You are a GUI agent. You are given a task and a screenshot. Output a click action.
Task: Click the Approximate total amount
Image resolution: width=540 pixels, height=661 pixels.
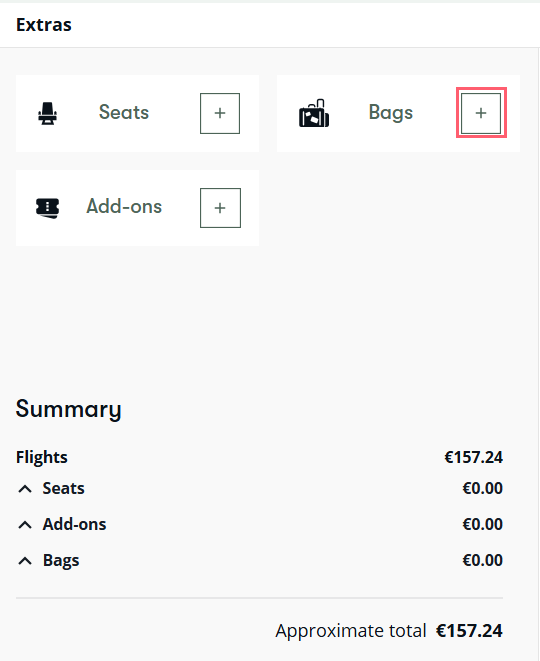[x=469, y=631]
